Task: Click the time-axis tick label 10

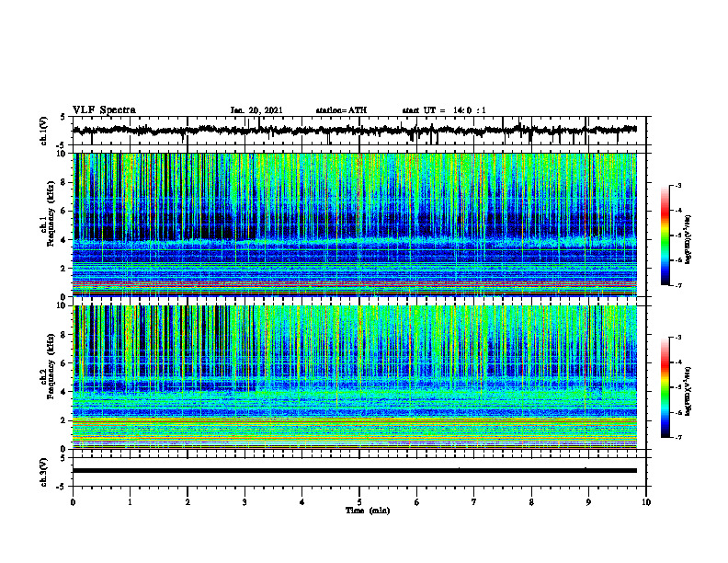Action: click(x=646, y=502)
